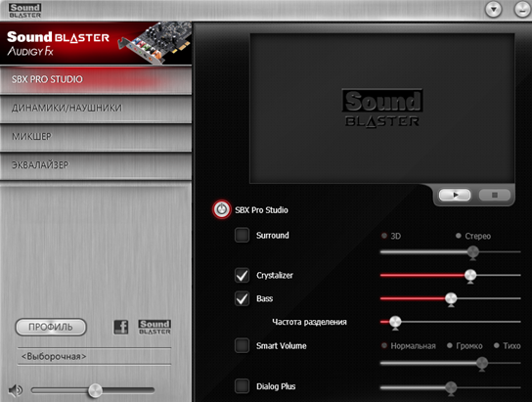Toggle the SBX Pro Studio power button
The height and width of the screenshot is (402, 532).
point(222,209)
